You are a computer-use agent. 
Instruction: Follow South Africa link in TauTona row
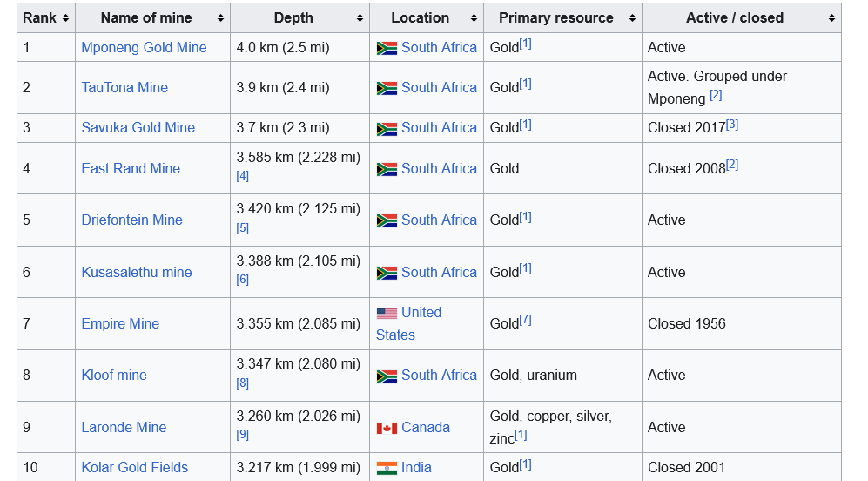pos(439,87)
